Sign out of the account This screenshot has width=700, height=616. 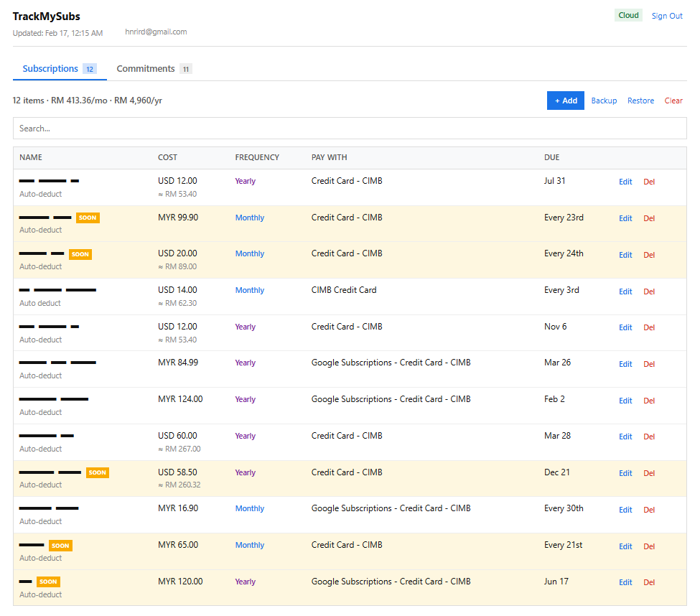pos(667,16)
